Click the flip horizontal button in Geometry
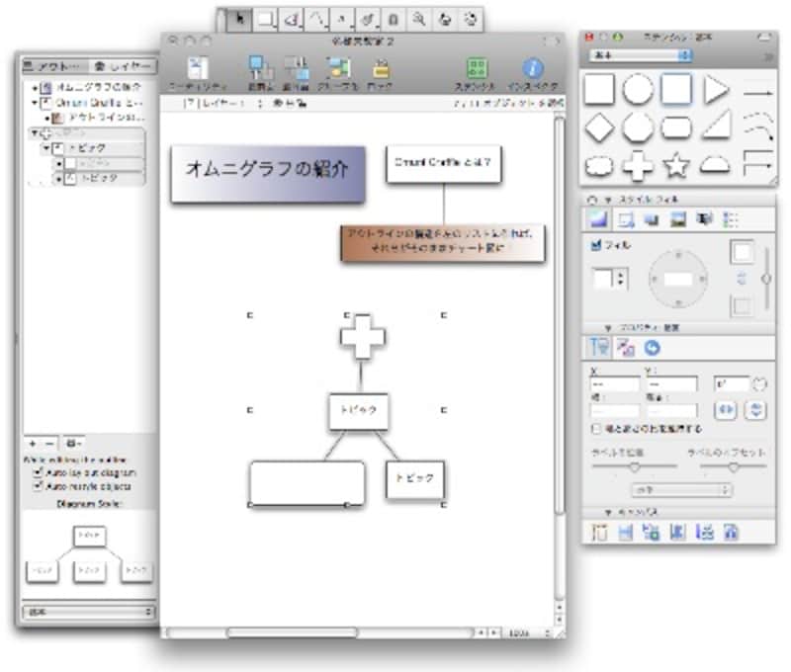 click(726, 410)
